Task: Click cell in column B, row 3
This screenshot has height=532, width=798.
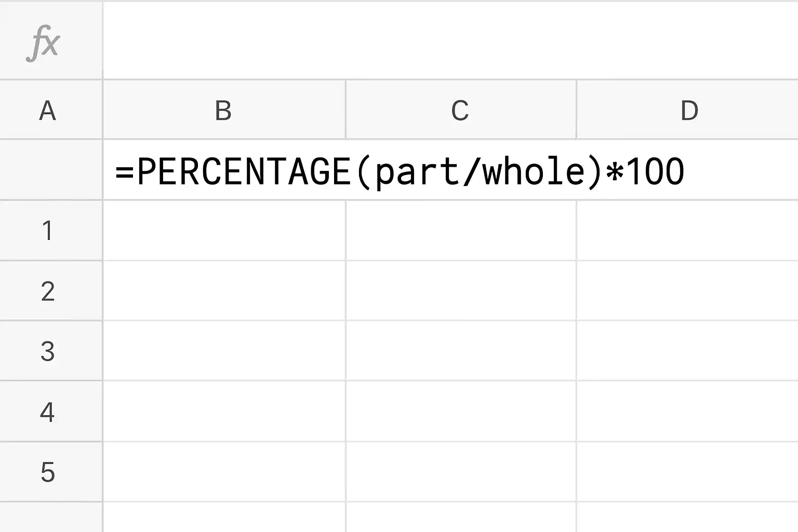Action: pyautogui.click(x=224, y=351)
